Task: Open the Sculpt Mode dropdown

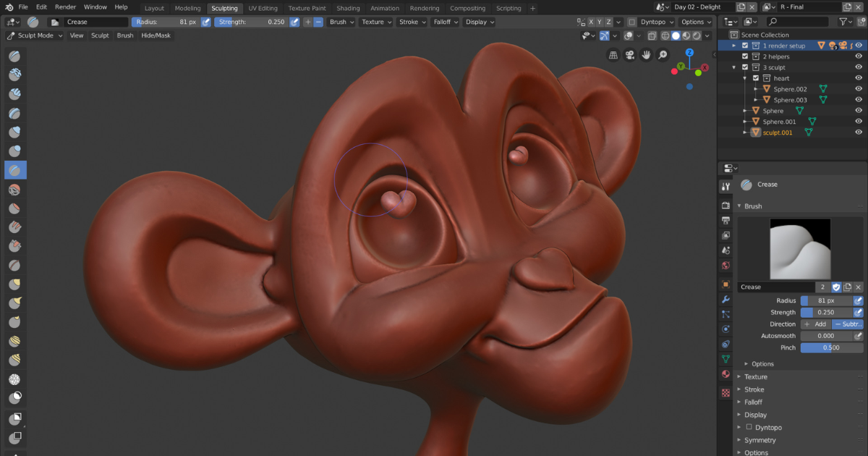Action: [34, 35]
